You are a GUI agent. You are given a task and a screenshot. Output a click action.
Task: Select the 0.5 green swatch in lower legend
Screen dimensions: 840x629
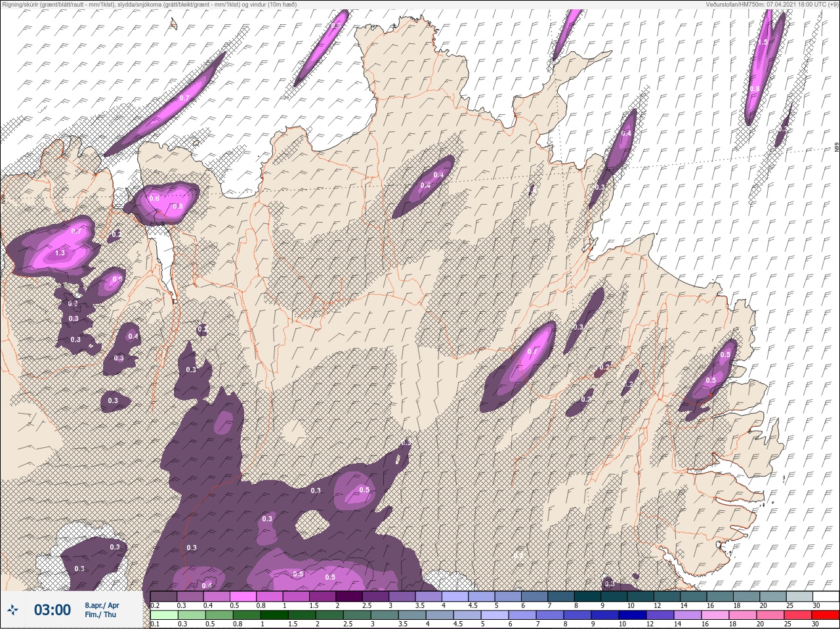[219, 615]
